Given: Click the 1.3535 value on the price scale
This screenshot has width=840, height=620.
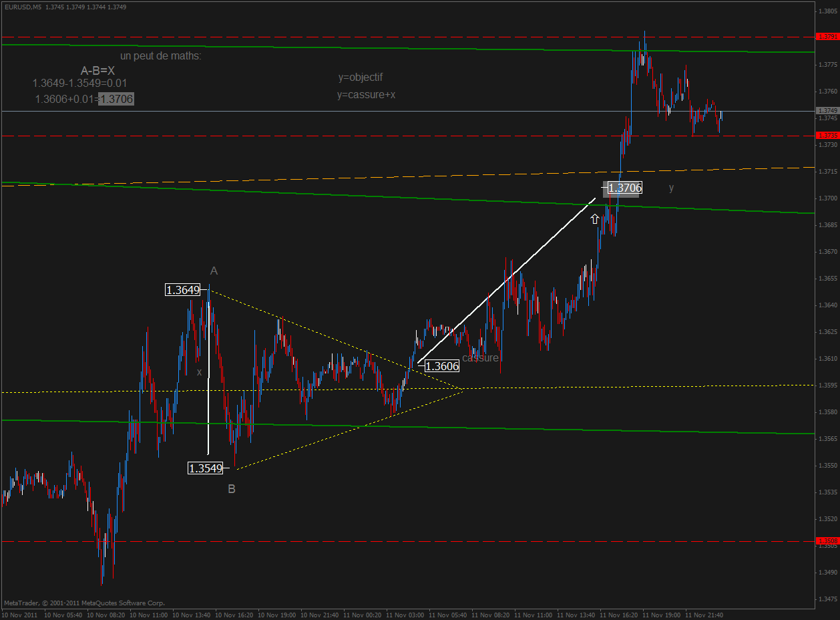Looking at the screenshot, I should 827,492.
